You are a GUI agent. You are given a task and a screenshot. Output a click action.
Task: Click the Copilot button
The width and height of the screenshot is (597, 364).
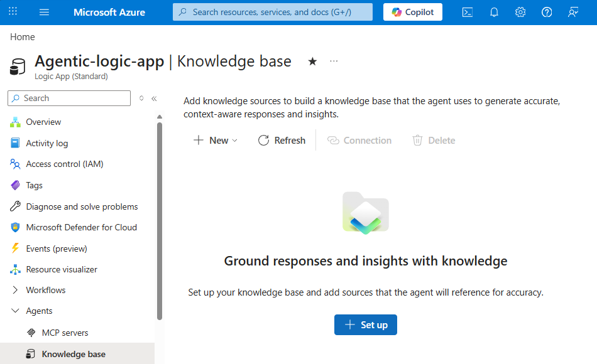413,12
